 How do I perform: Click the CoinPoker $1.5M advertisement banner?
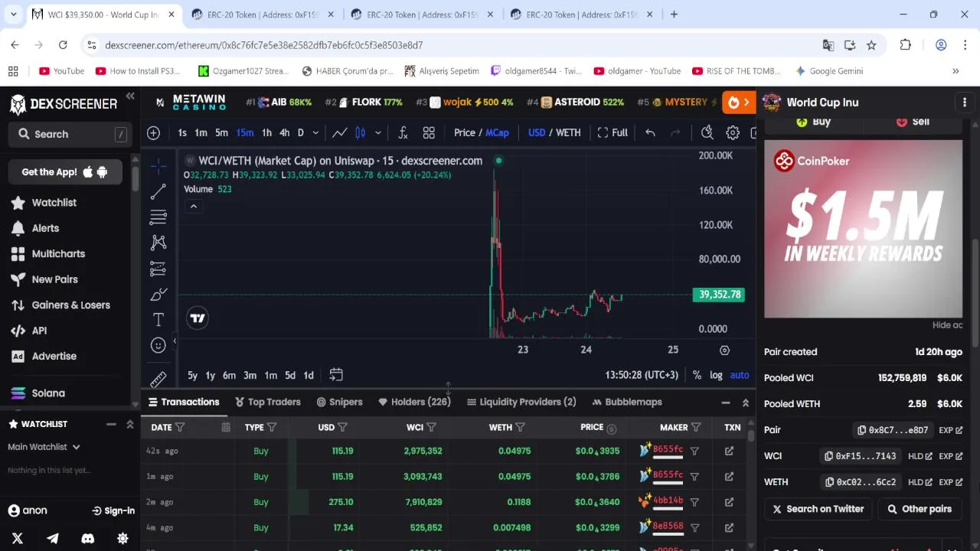tap(863, 228)
